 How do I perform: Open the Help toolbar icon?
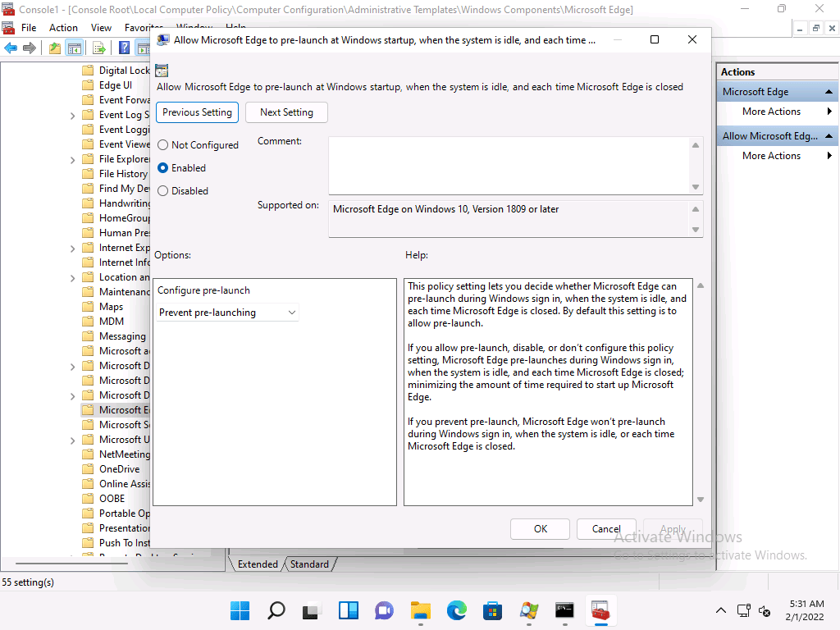click(124, 48)
